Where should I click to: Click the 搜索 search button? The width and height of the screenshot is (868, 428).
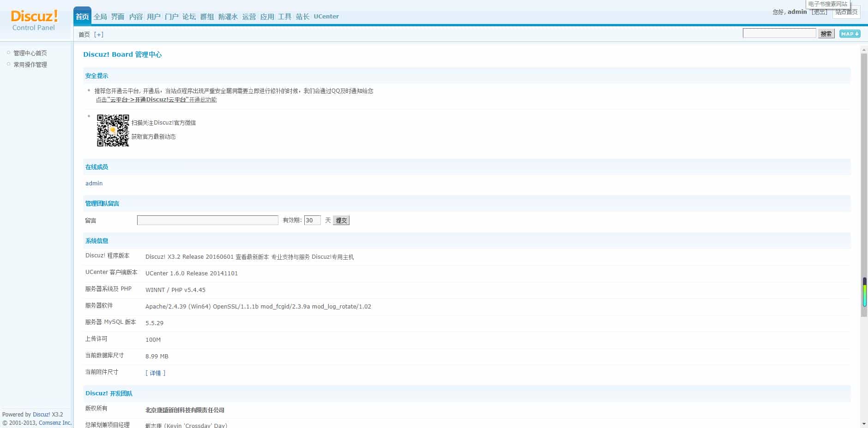[x=826, y=34]
